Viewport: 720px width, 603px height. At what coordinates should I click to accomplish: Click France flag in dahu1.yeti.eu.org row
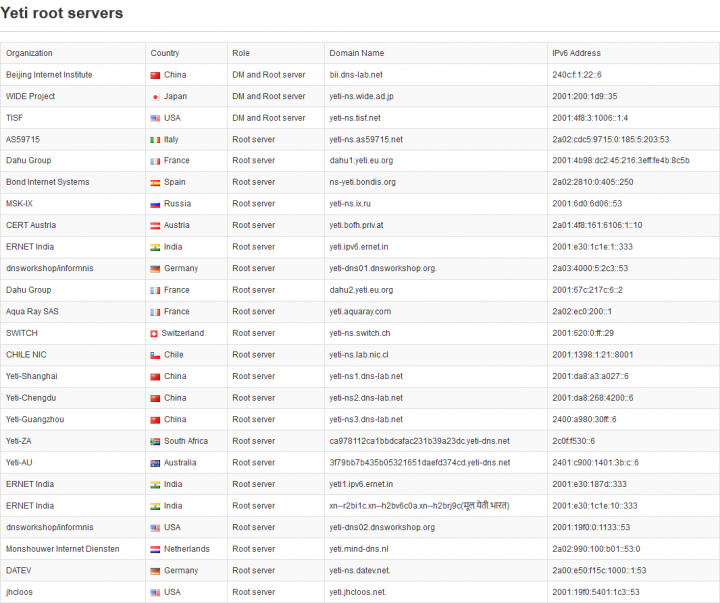coord(155,161)
